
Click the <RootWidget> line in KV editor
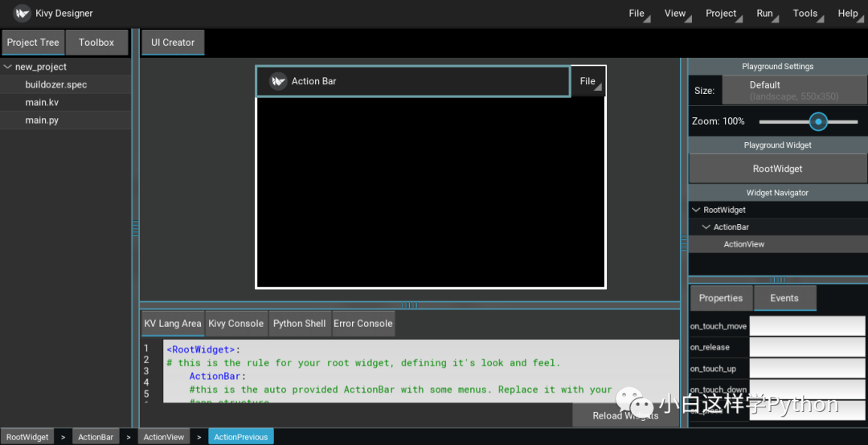[203, 349]
